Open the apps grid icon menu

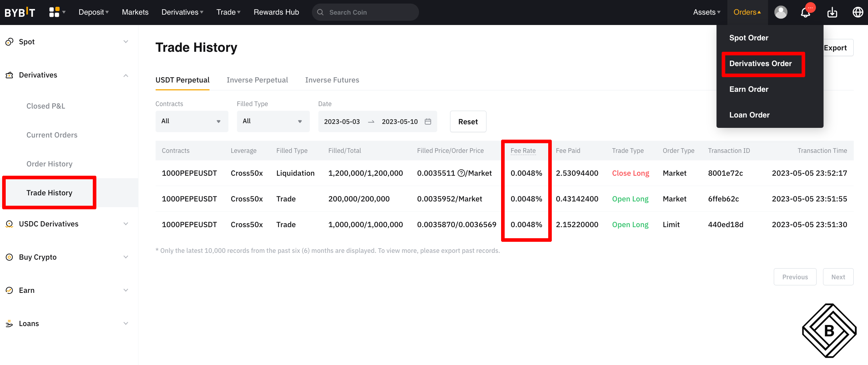[54, 12]
